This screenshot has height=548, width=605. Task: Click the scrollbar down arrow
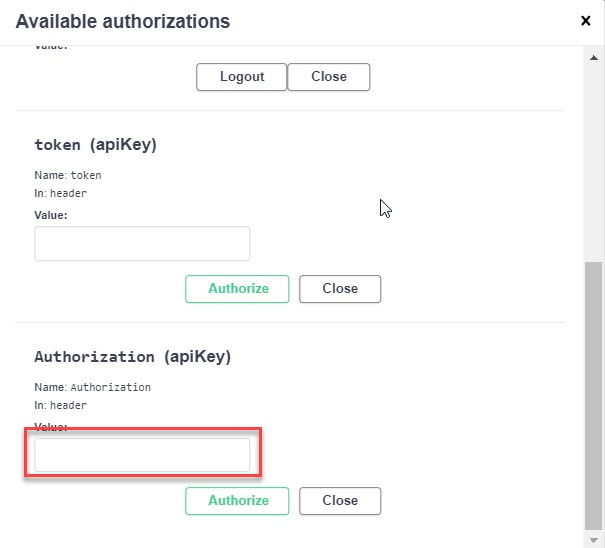[594, 540]
